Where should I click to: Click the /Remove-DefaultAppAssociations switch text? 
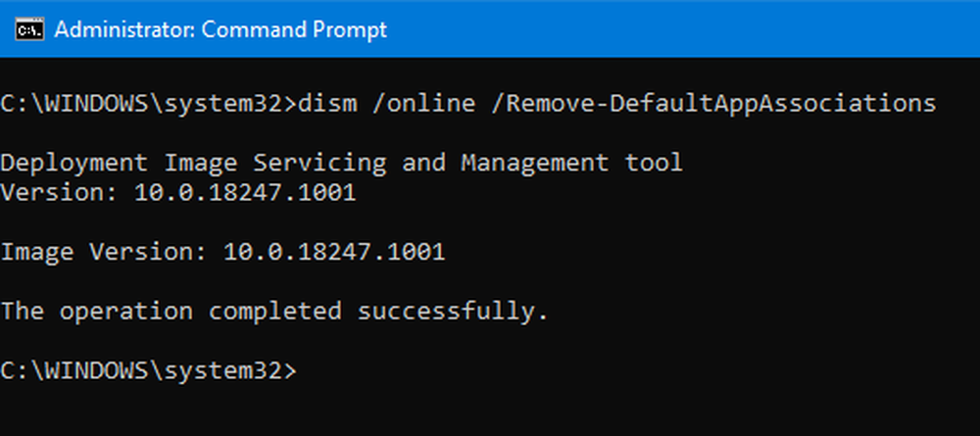coord(713,104)
